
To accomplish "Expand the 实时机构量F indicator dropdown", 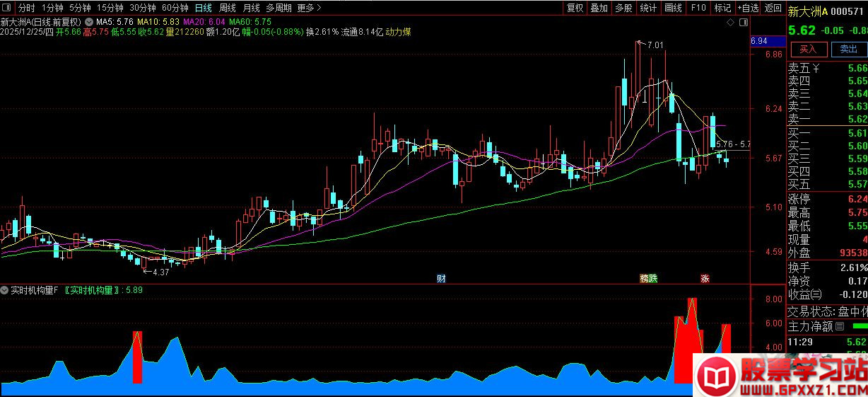I will [x=6, y=290].
